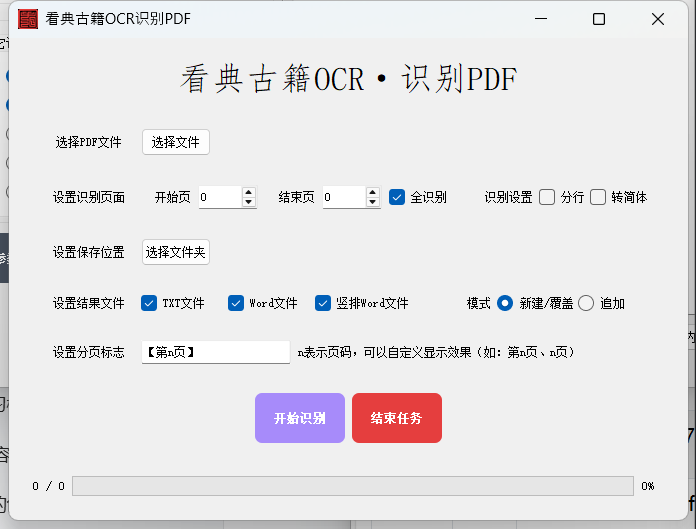
Task: Toggle the 竖排Word文件 checkbox
Action: point(323,303)
